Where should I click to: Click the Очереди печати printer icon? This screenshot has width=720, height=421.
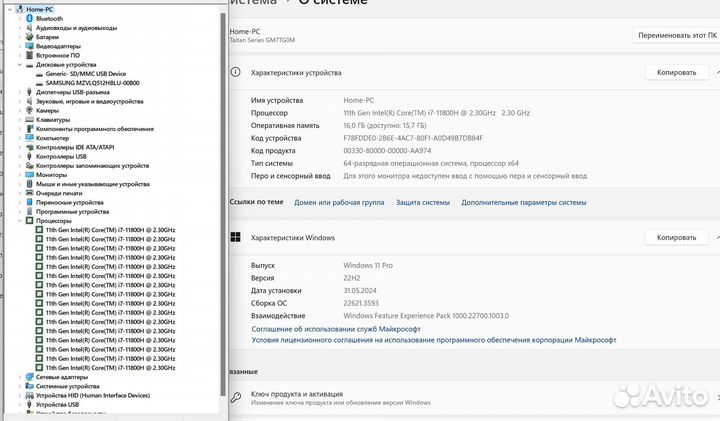29,193
